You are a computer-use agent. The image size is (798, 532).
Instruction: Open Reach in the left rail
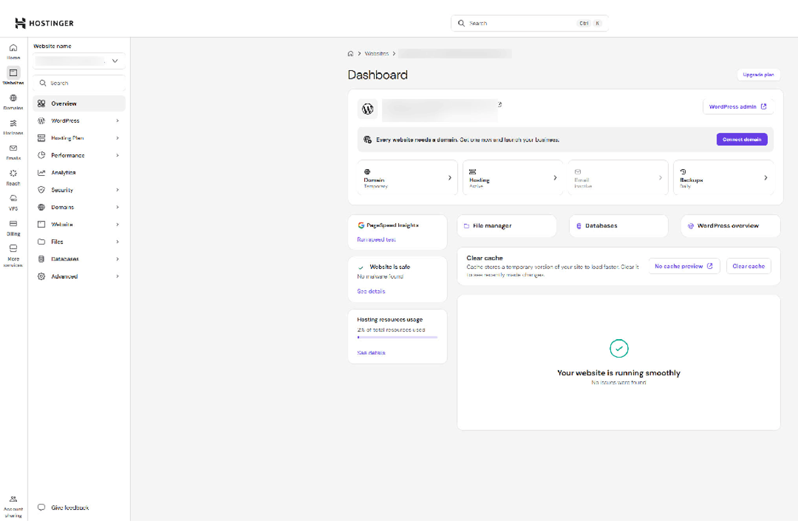click(x=13, y=177)
